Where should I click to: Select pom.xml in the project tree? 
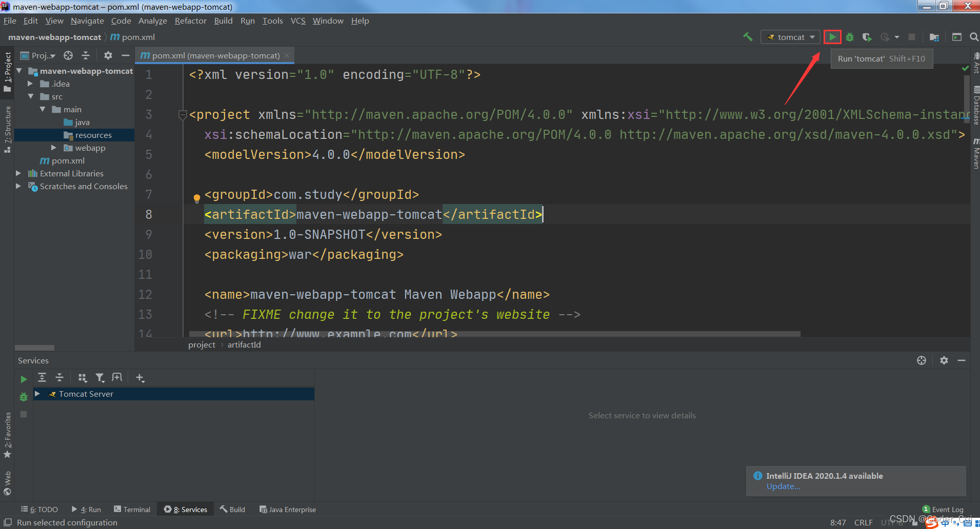pyautogui.click(x=62, y=160)
